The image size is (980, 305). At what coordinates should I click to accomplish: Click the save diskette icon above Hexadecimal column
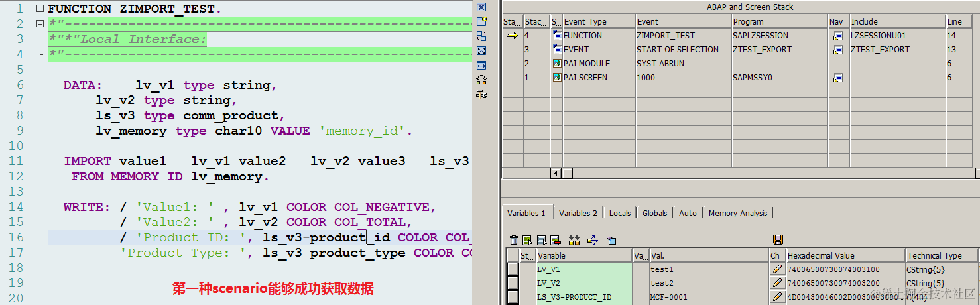pos(778,240)
